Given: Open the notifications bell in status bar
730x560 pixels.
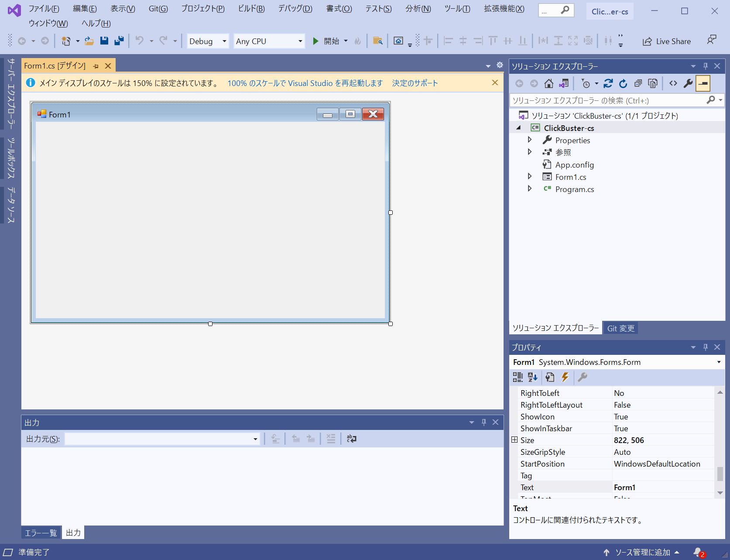Looking at the screenshot, I should [x=699, y=552].
